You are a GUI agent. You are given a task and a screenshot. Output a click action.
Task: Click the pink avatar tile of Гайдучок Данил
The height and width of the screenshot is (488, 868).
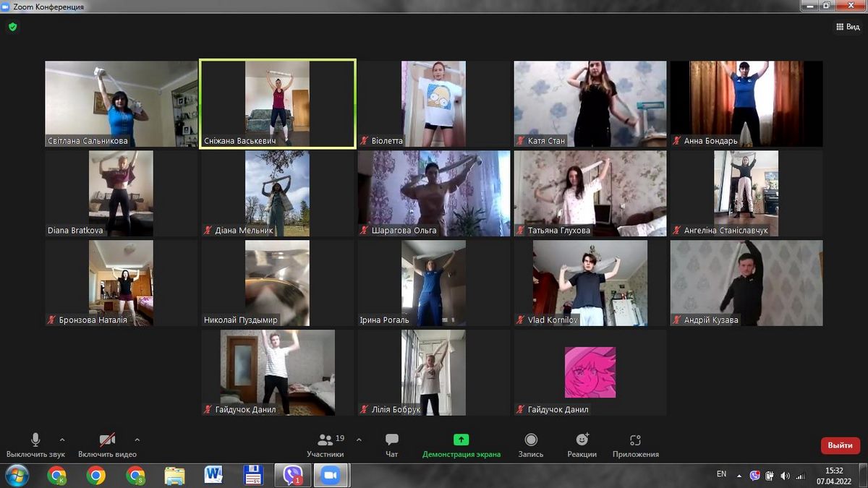(590, 372)
